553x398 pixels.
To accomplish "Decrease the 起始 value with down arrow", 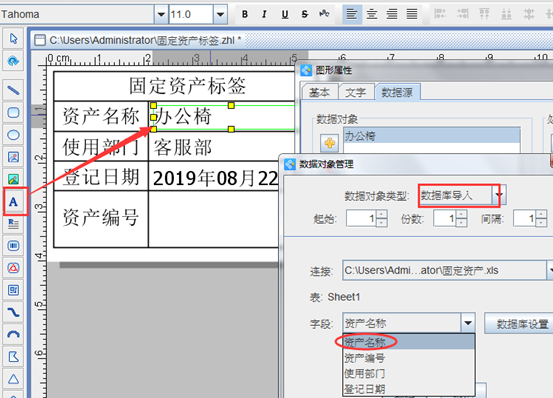I will (x=382, y=222).
